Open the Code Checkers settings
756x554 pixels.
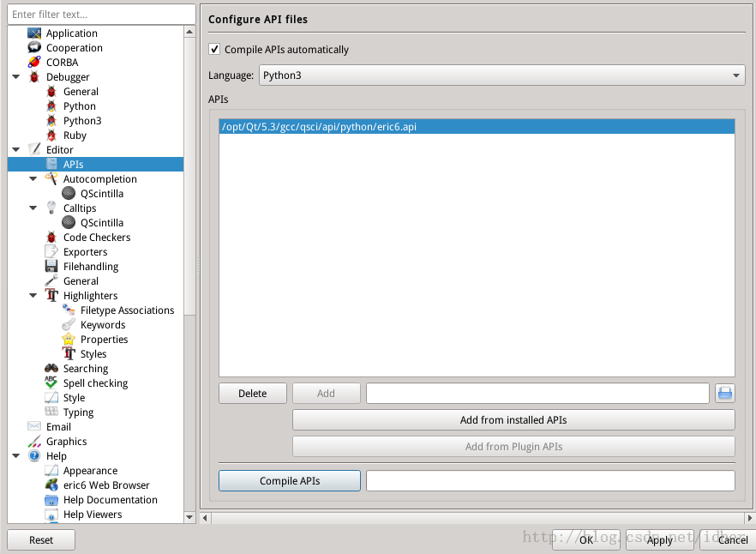tap(97, 237)
